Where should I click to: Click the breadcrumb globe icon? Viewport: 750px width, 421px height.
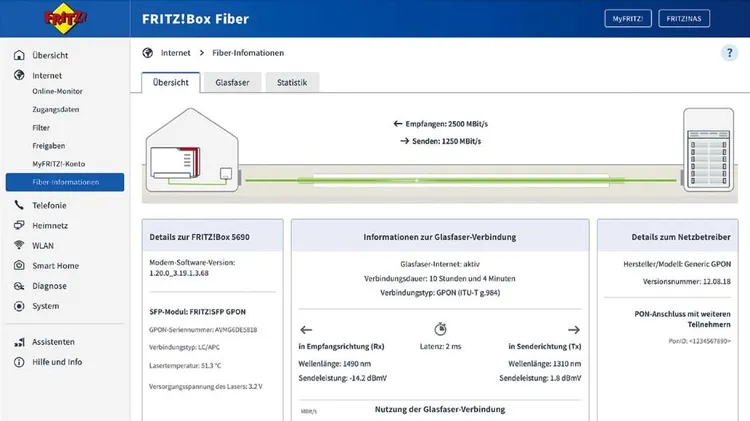click(148, 53)
